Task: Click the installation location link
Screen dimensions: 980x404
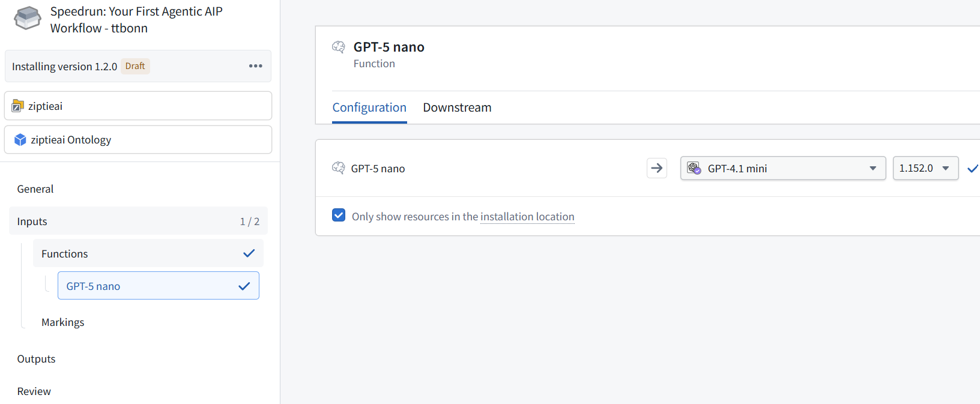Action: point(527,217)
